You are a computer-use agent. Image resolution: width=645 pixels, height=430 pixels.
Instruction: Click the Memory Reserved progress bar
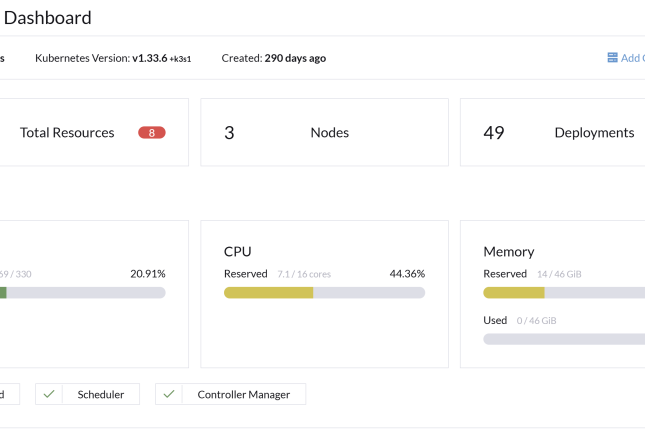564,293
